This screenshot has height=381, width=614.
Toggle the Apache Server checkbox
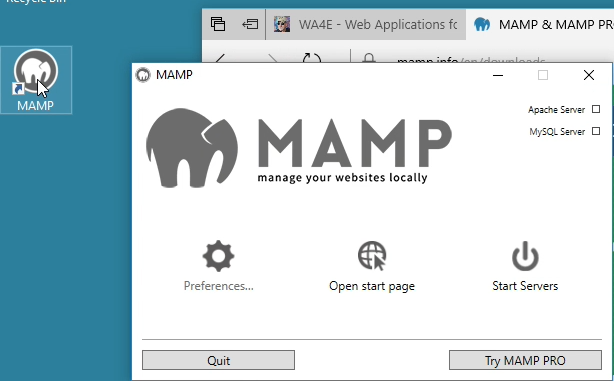point(596,109)
